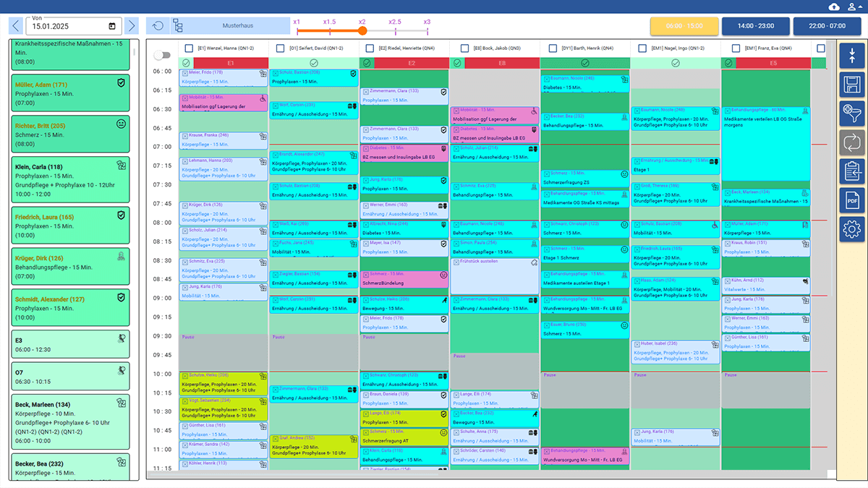
Task: Select the Klein, Carla (118) task card
Action: 70,180
